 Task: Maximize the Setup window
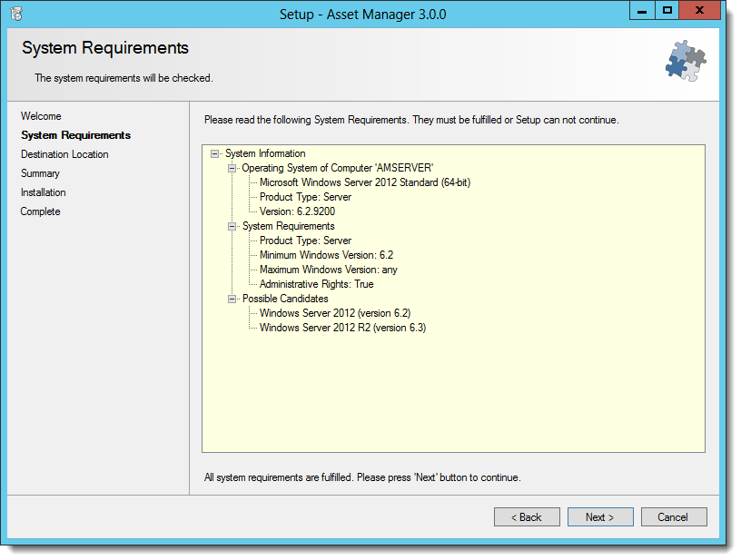pyautogui.click(x=667, y=10)
